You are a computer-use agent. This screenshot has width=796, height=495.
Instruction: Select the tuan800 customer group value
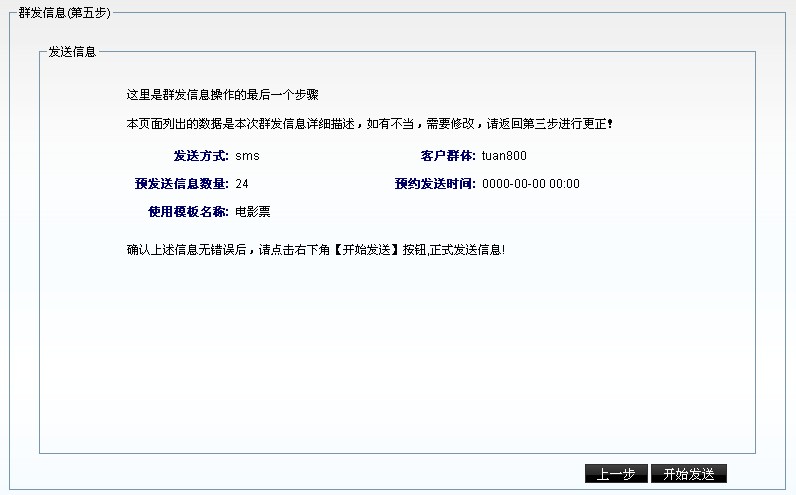click(504, 156)
